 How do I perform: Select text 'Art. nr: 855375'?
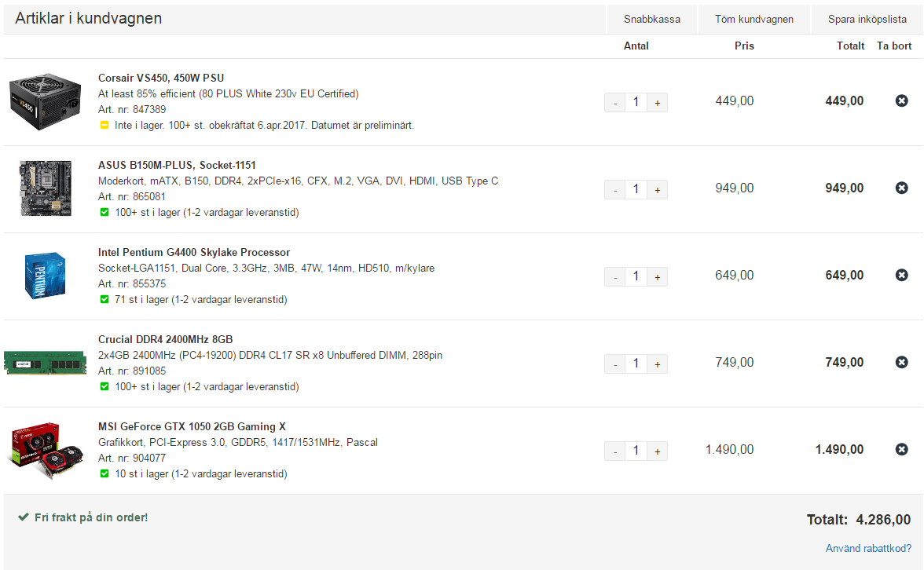tap(132, 284)
